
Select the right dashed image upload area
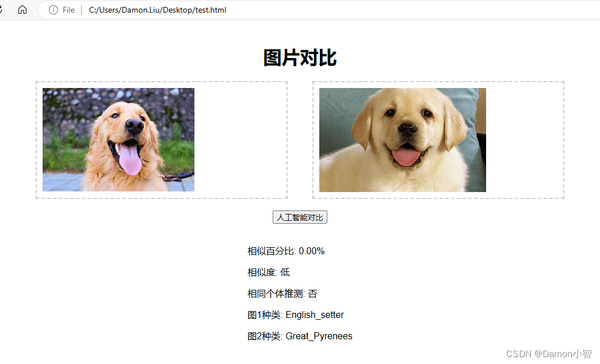(x=437, y=140)
